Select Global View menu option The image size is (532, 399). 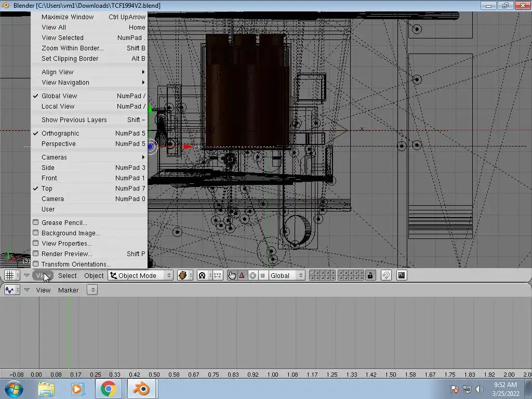click(x=89, y=96)
